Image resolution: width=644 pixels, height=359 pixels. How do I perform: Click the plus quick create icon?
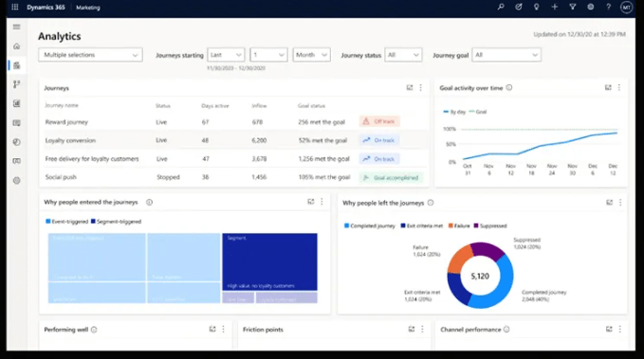point(555,7)
